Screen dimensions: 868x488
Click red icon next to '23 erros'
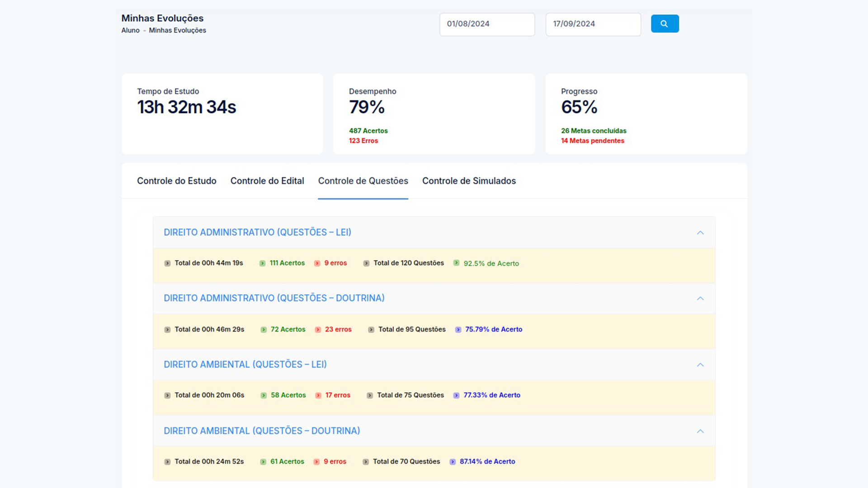pyautogui.click(x=318, y=330)
